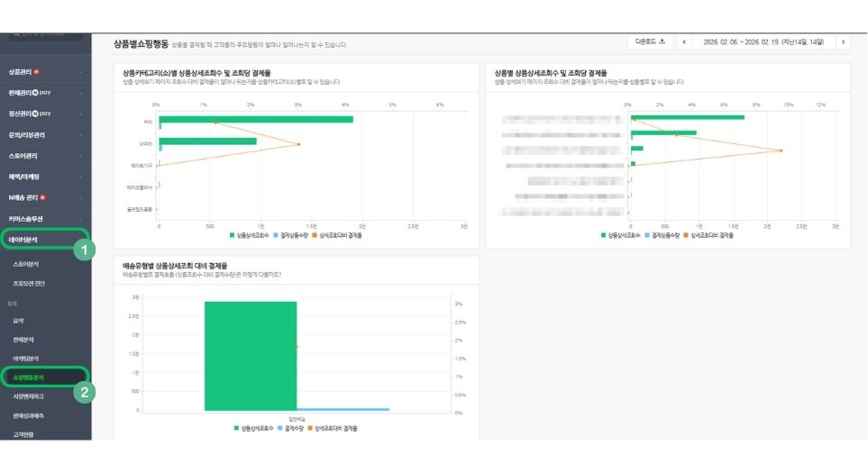Open the 고객현황 statistics page
This screenshot has height=473, width=868.
23,434
